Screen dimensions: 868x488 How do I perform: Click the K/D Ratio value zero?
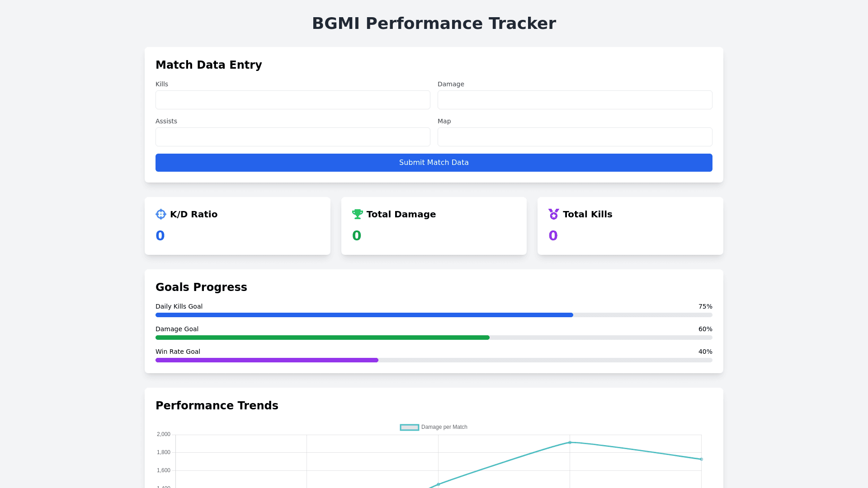coord(160,236)
